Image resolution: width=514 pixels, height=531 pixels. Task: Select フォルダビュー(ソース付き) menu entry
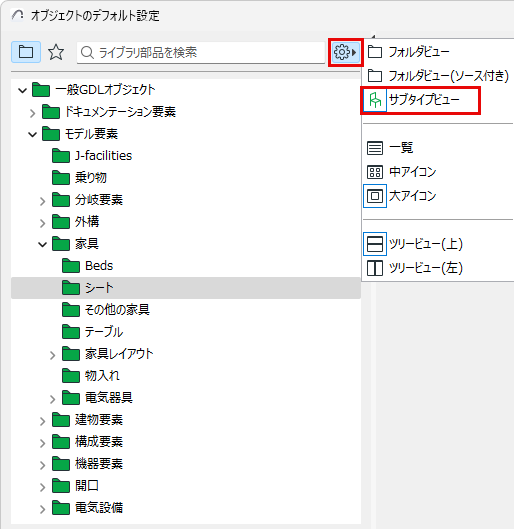pos(438,76)
